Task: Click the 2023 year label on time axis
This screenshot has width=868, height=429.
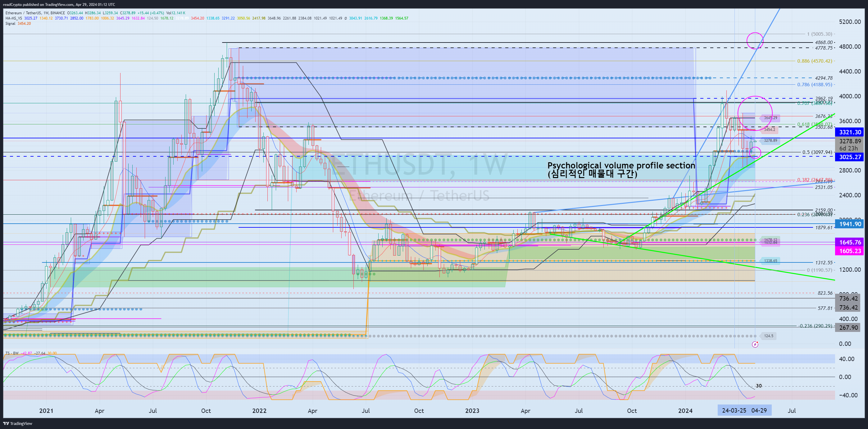Action: coord(472,410)
